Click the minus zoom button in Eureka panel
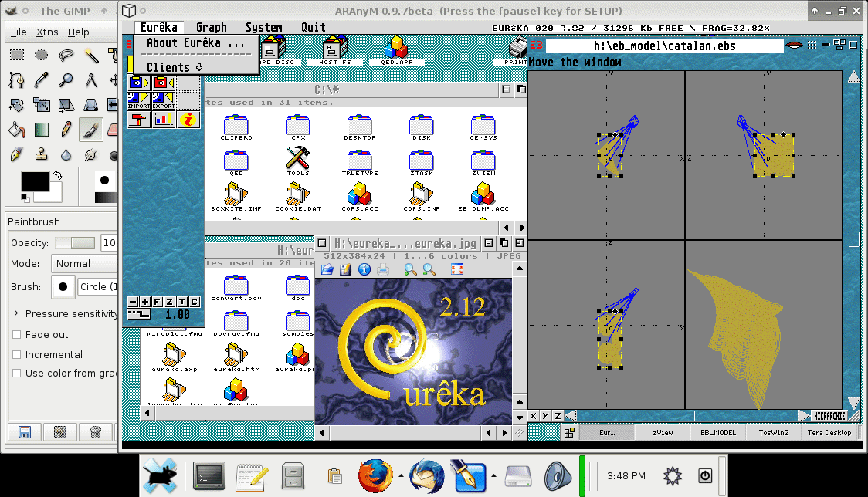Screen dimensions: 868x497 [x=133, y=302]
